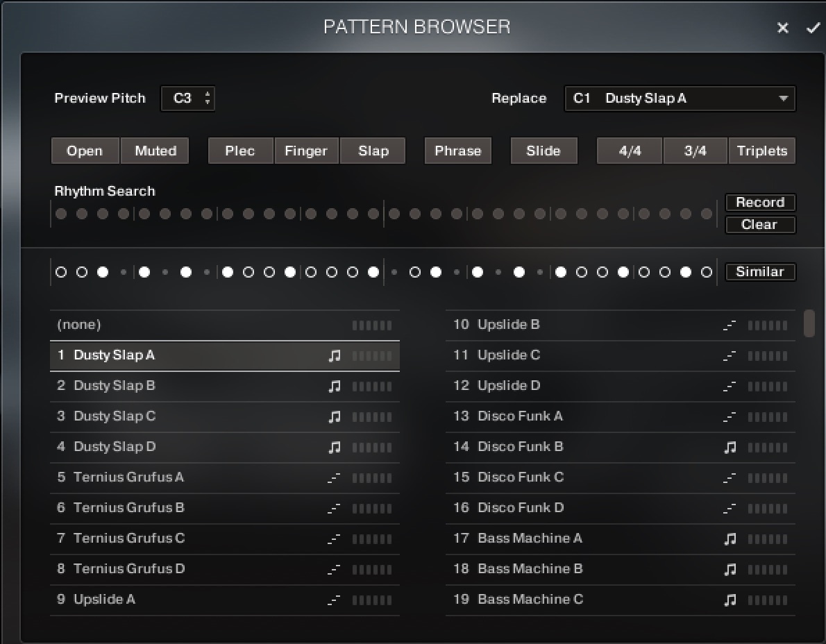
Task: Click the Preview Pitch C3 stepper arrows
Action: point(207,99)
